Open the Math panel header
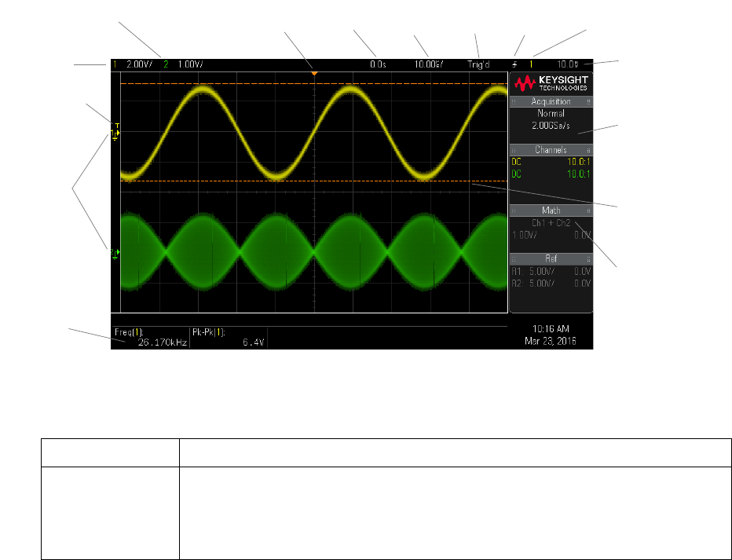The width and height of the screenshot is (732, 560). coord(551,211)
